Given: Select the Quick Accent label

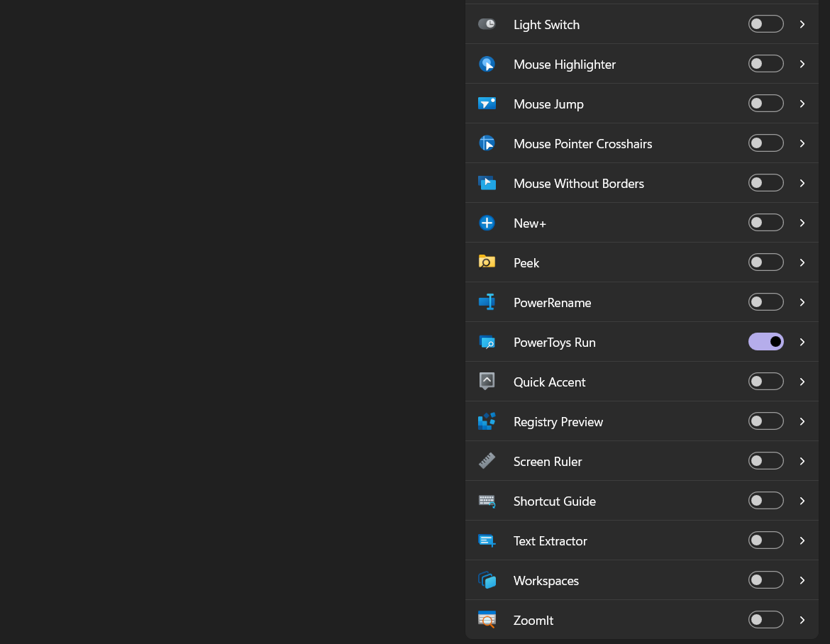Looking at the screenshot, I should pos(550,382).
